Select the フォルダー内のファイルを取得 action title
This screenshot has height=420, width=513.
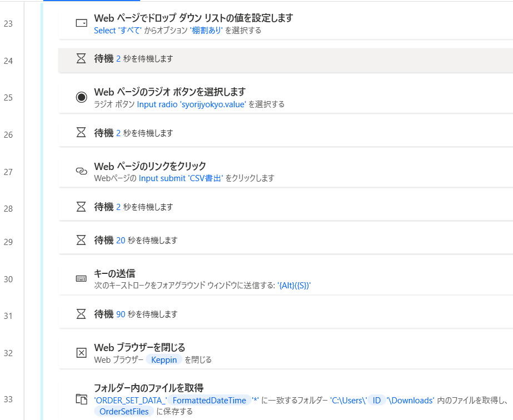tap(148, 388)
